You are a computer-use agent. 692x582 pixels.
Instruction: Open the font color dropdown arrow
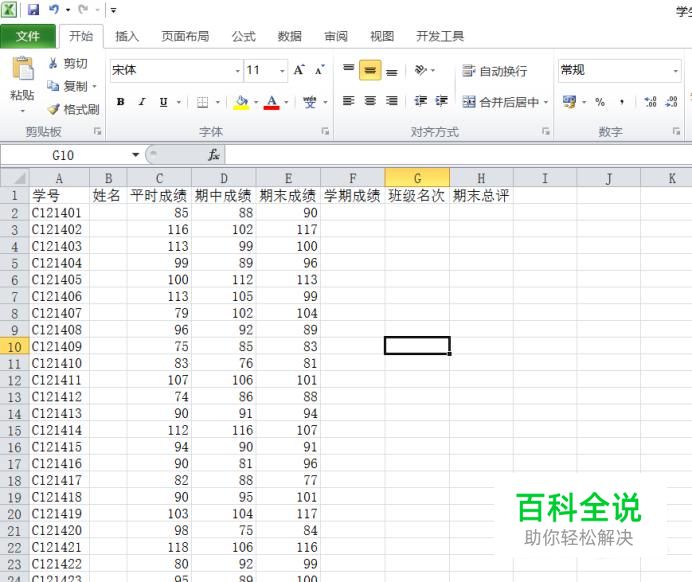[286, 102]
